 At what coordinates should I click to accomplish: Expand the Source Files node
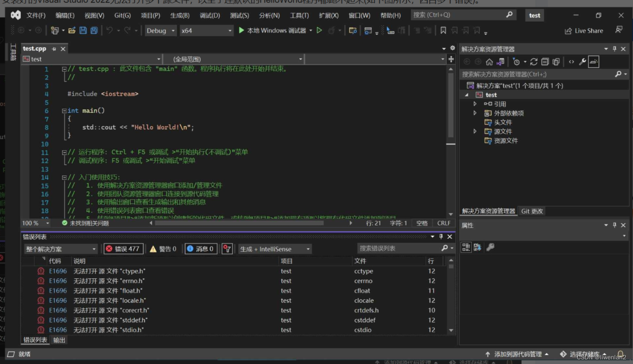(x=475, y=131)
